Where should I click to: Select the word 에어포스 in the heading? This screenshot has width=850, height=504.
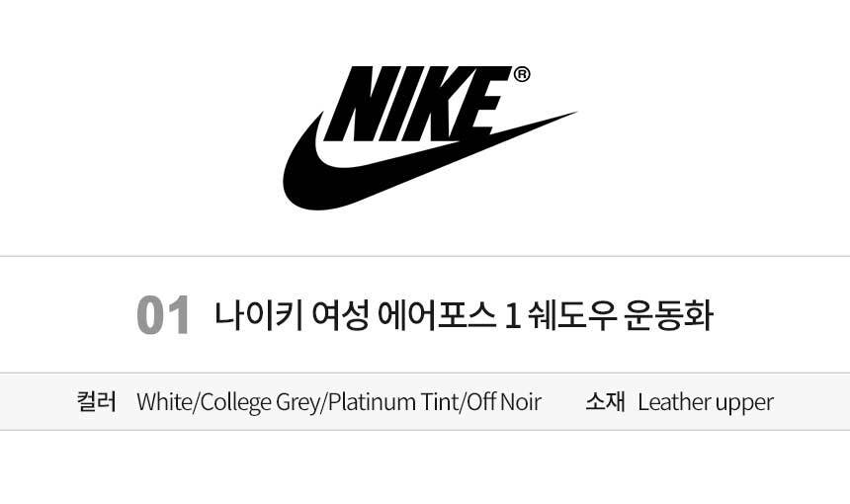[437, 315]
